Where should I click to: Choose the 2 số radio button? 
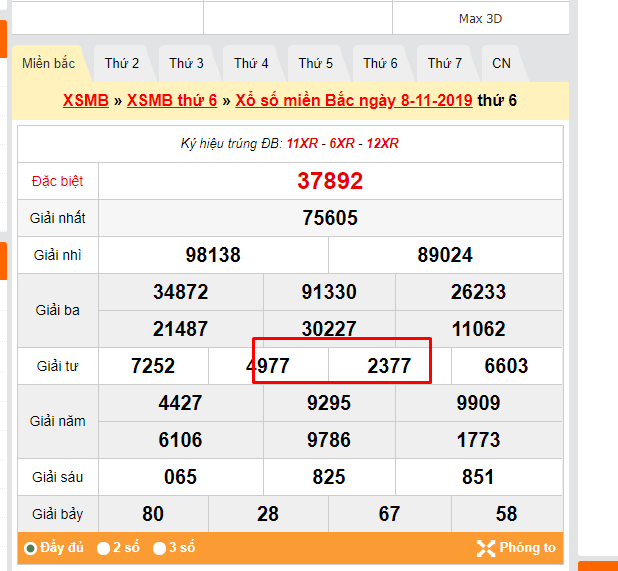pos(103,548)
